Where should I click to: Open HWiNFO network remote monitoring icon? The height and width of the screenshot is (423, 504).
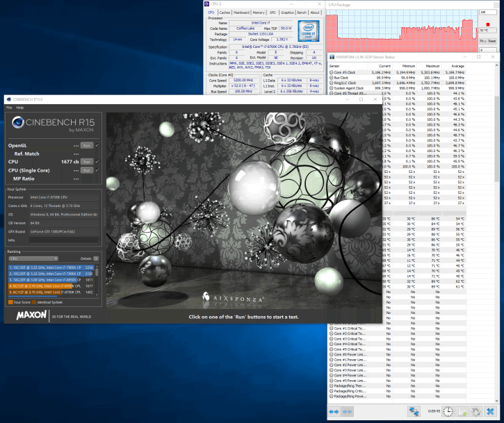coord(414,411)
